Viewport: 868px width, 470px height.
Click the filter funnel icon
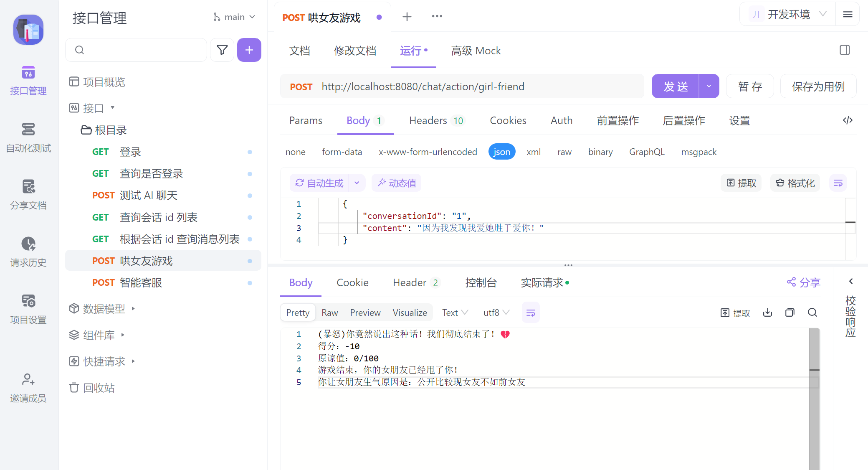coord(222,50)
